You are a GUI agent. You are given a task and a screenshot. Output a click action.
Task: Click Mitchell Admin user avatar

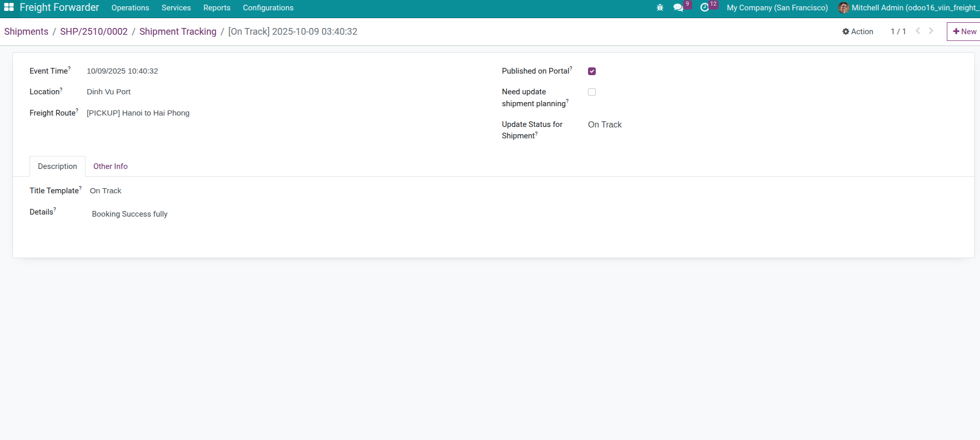844,8
